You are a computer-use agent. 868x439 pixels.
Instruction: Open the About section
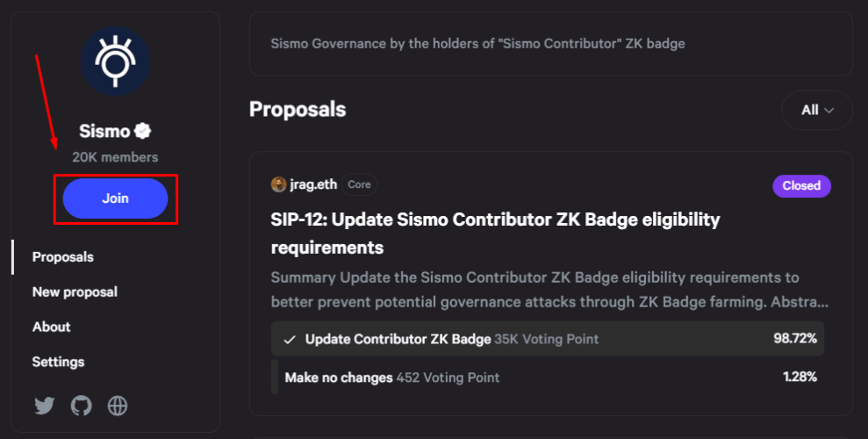[51, 327]
